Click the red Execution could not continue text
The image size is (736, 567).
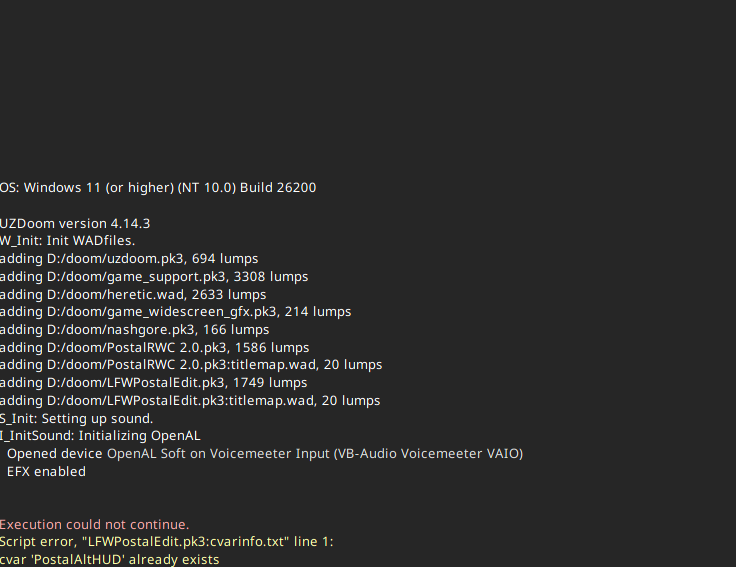(94, 524)
